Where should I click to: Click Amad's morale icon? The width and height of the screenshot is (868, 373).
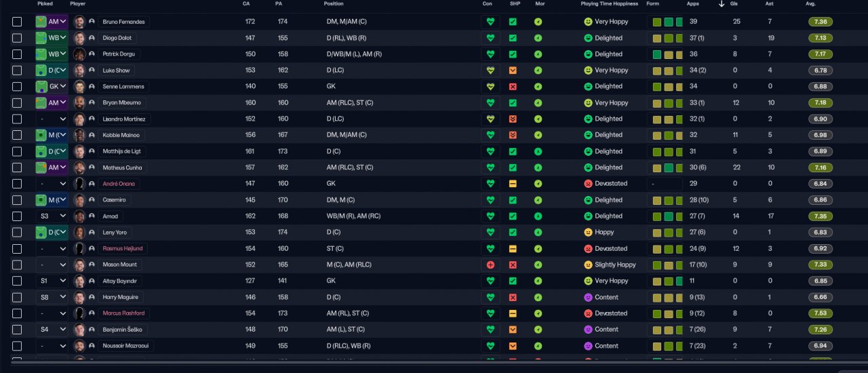click(538, 216)
